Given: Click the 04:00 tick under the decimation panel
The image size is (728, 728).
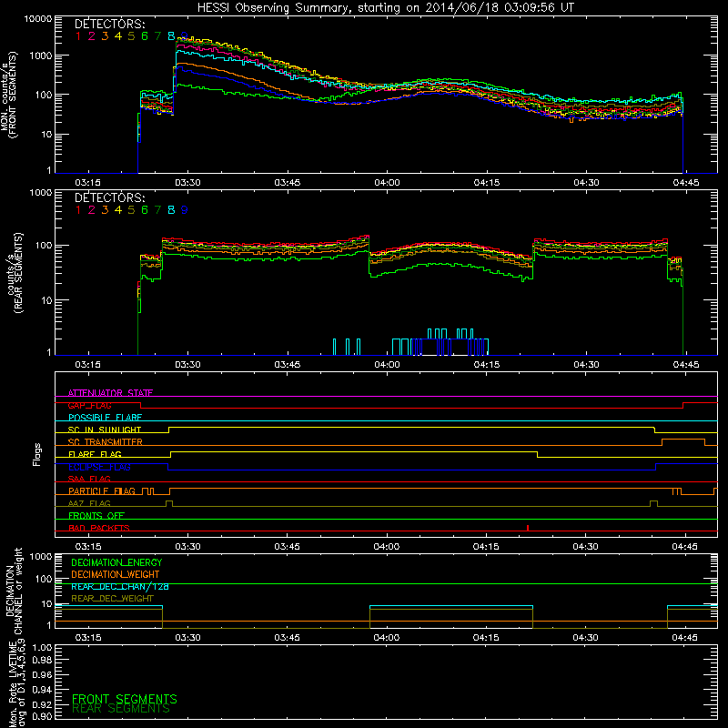Looking at the screenshot, I should click(x=386, y=638).
